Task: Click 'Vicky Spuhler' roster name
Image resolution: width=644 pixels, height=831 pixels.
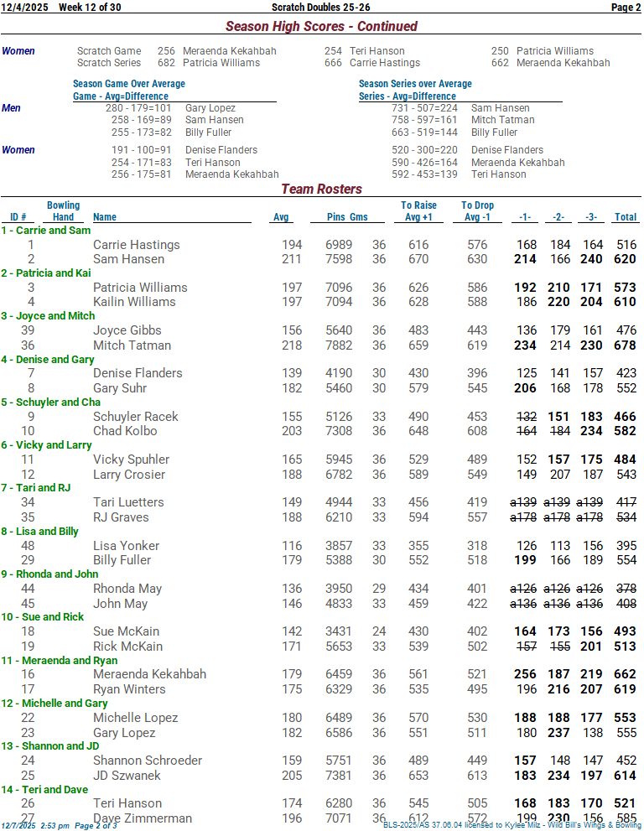Action: point(132,460)
